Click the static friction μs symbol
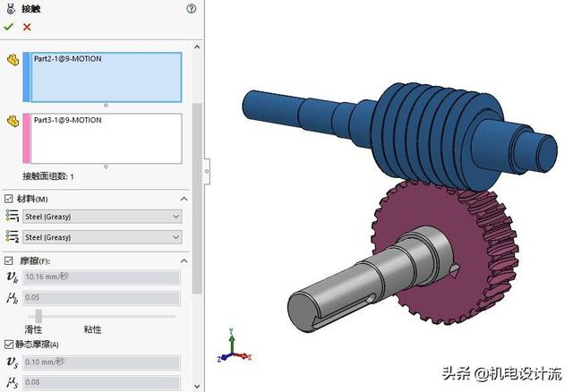This screenshot has width=573, height=392. (12, 382)
